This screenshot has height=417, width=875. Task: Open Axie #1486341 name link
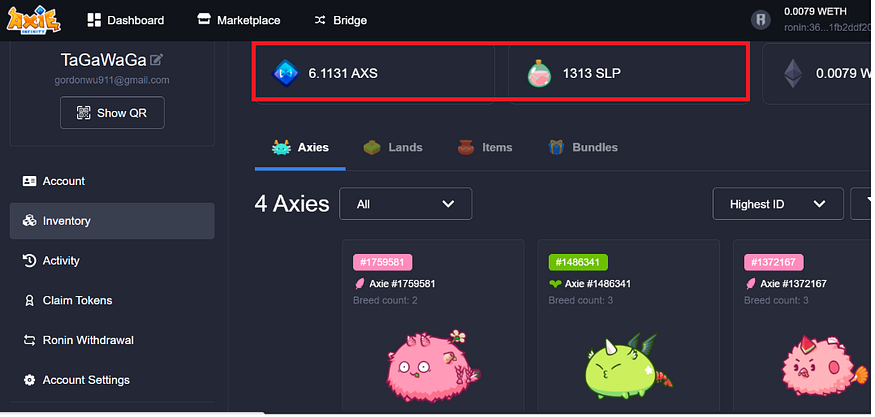coord(598,284)
